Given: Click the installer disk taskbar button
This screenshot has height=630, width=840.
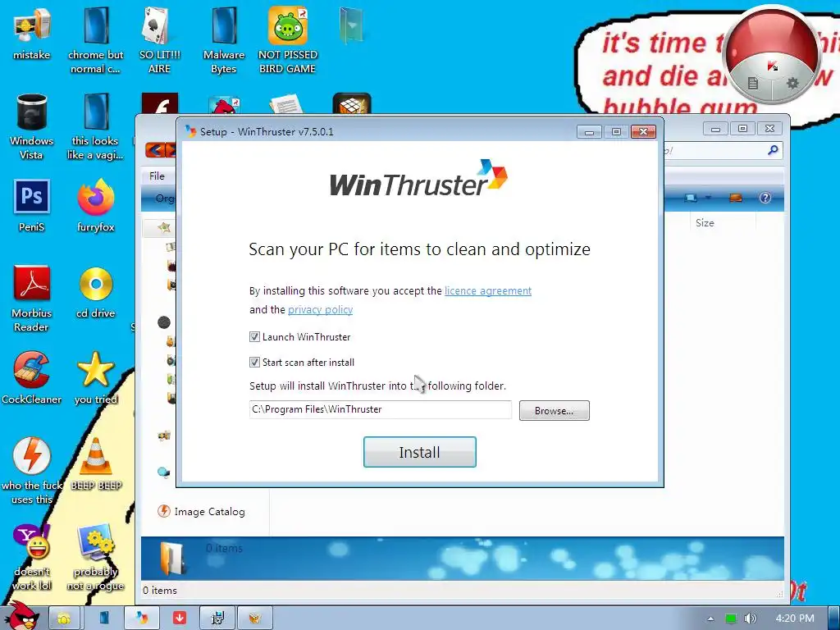Looking at the screenshot, I should (217, 618).
